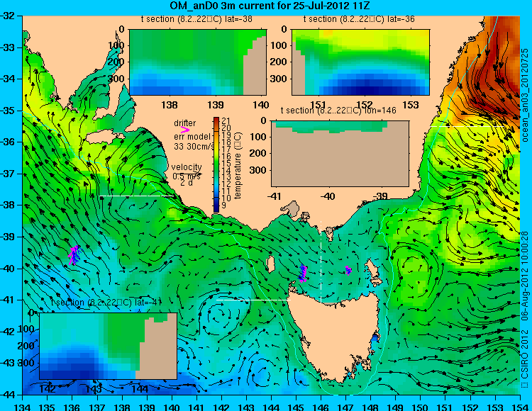Open the lat=-38 temperature section inset plot

coord(198,62)
